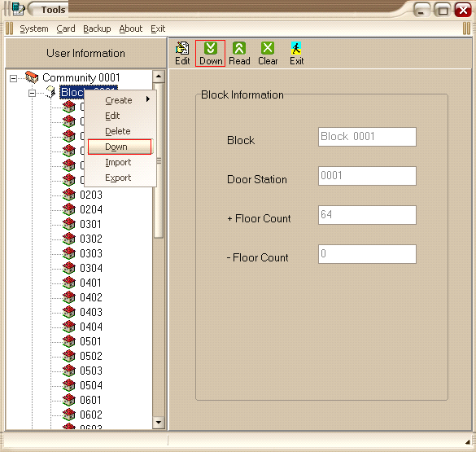The width and height of the screenshot is (476, 452).
Task: Click the + Floor Count field
Action: click(x=367, y=215)
